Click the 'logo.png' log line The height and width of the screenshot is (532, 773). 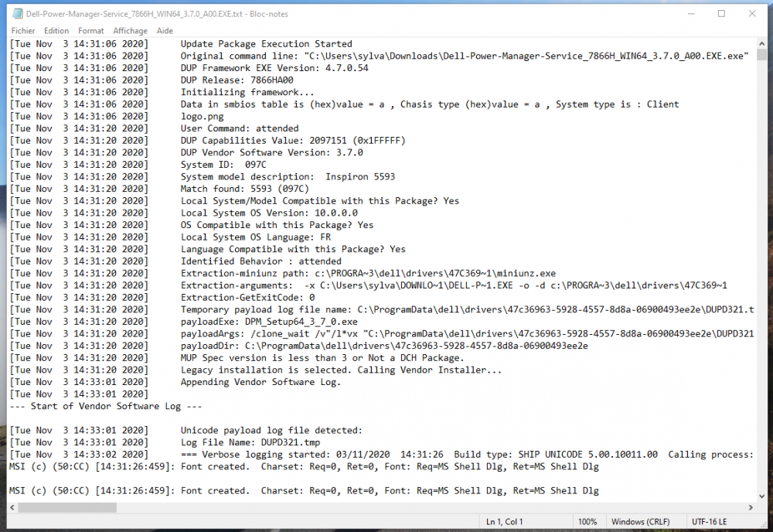202,116
